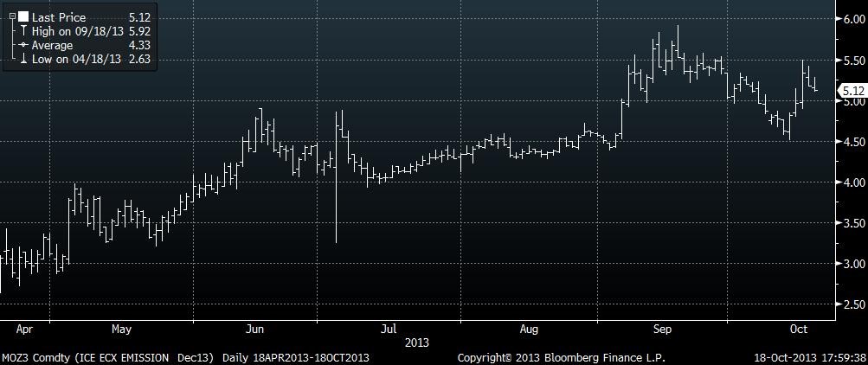
Task: Click the Jun label on the time axis
Action: click(254, 330)
